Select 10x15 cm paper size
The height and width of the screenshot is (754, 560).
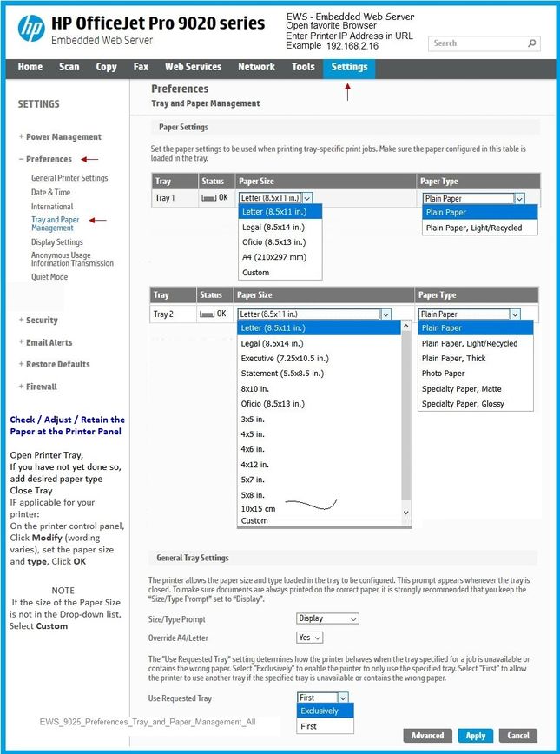pyautogui.click(x=320, y=508)
